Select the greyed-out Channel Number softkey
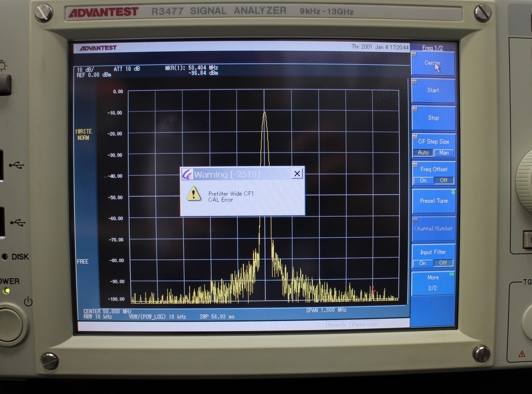Image resolution: width=532 pixels, height=394 pixels. point(434,228)
